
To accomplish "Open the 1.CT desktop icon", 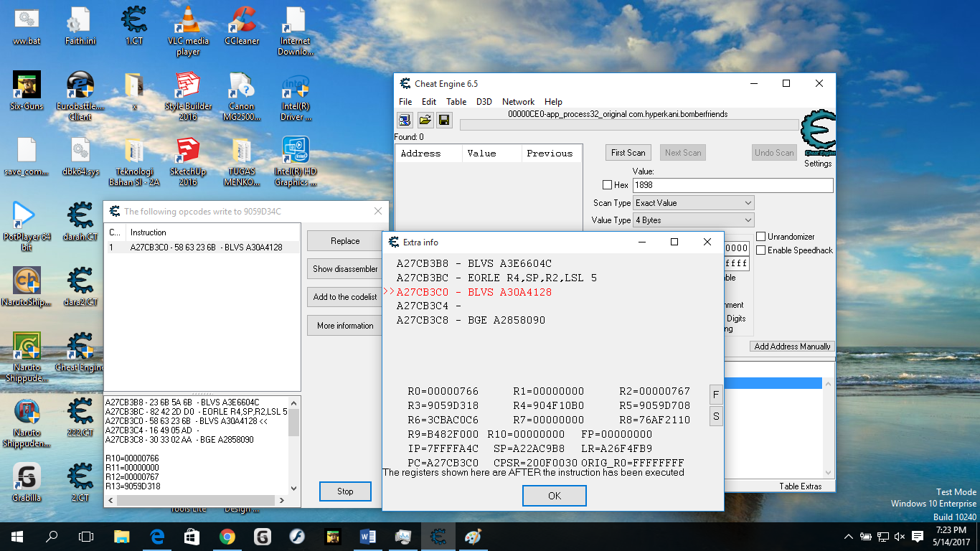I will (x=133, y=26).
